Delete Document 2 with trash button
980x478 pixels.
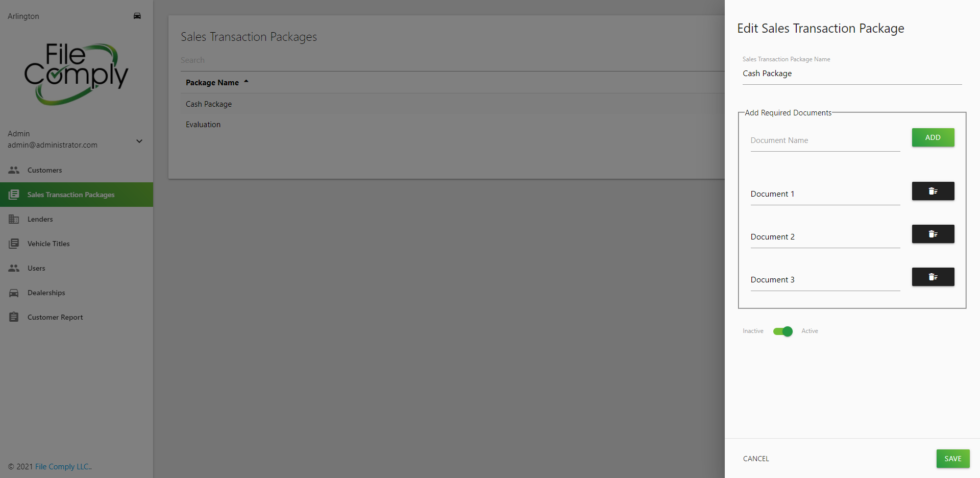pos(932,234)
